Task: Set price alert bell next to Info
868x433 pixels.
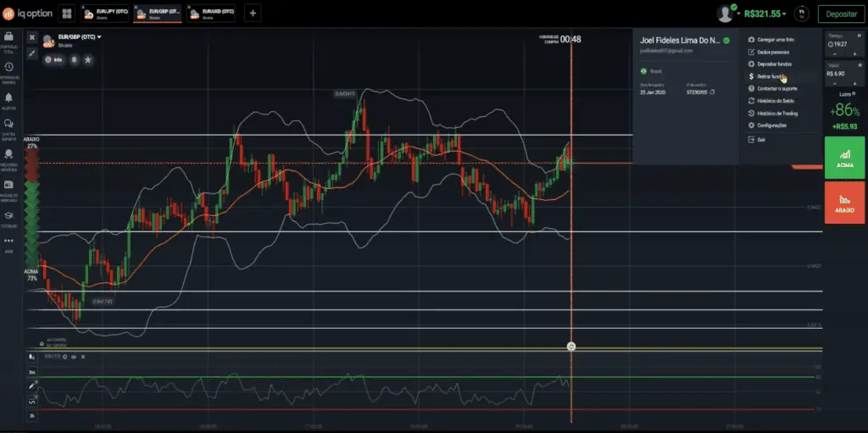Action: (74, 59)
